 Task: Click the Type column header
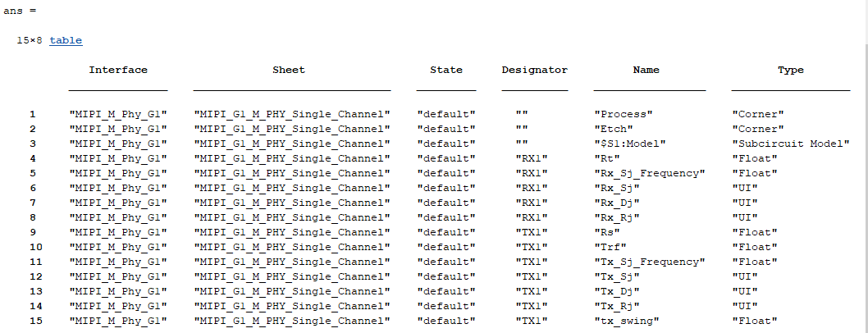click(791, 71)
